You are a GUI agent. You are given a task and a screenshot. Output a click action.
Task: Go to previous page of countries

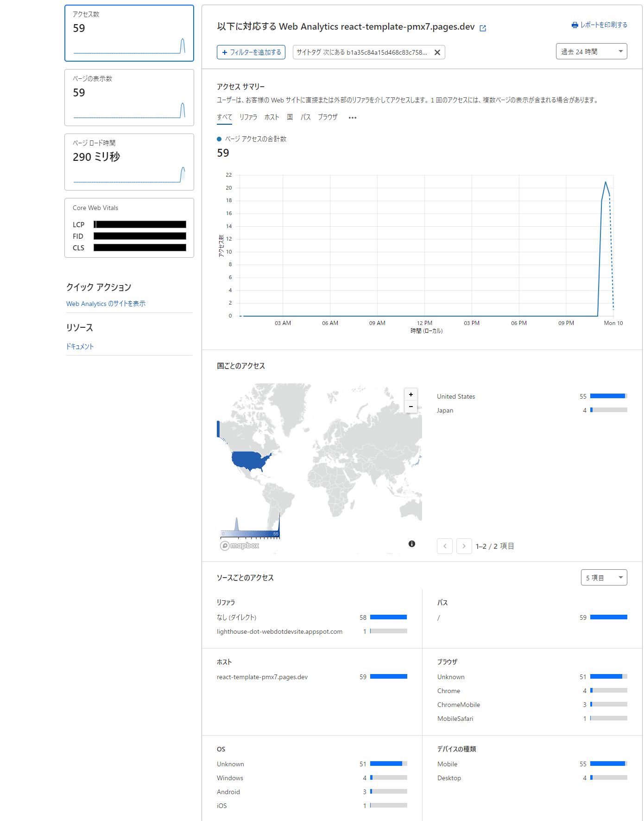444,546
